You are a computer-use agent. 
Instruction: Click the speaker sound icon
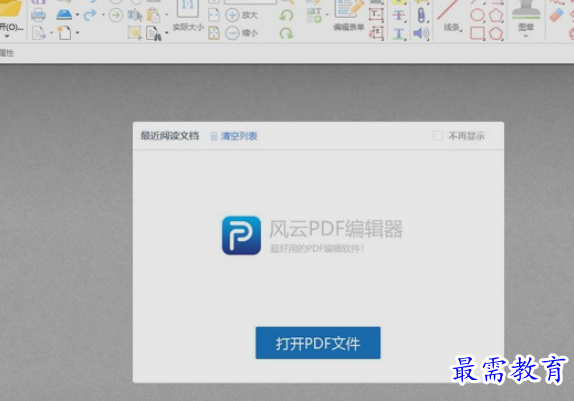[421, 33]
